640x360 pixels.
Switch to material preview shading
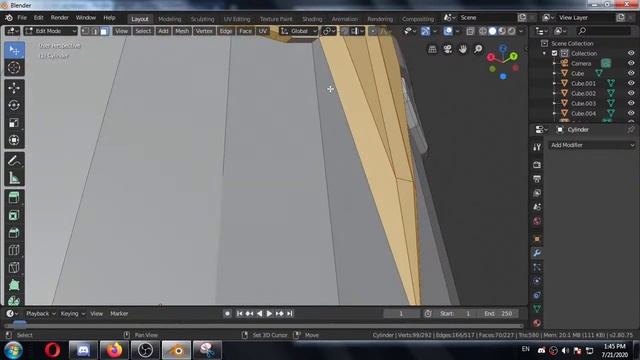point(502,31)
